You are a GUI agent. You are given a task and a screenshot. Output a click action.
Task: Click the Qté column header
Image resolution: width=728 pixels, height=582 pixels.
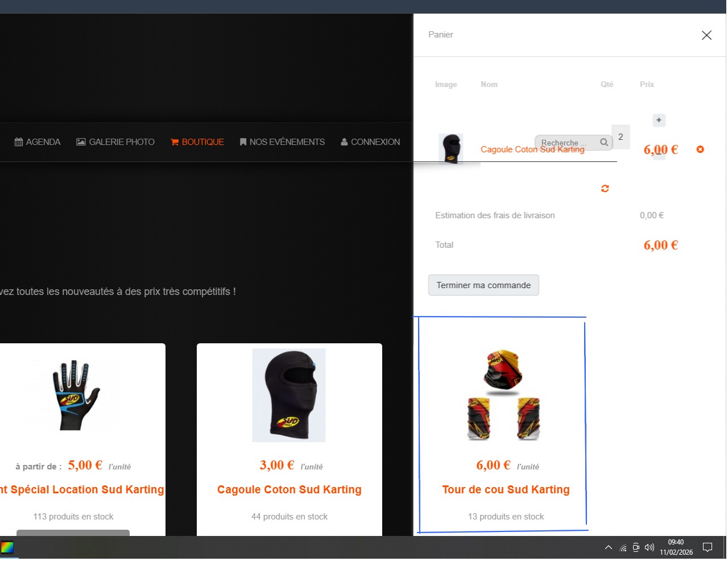[x=607, y=84]
